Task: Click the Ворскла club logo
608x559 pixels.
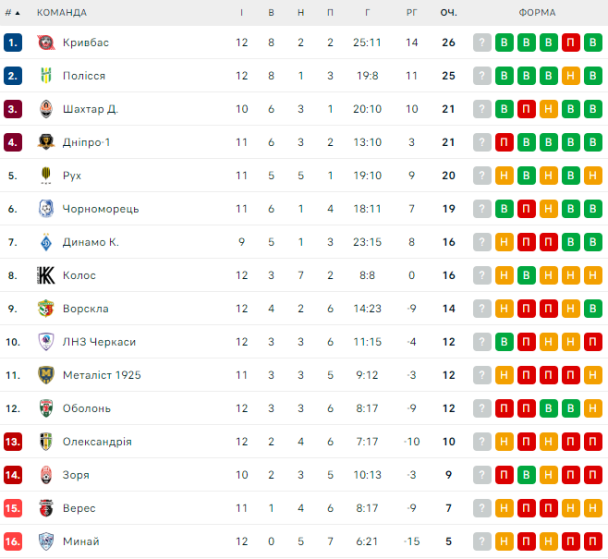Action: click(45, 308)
